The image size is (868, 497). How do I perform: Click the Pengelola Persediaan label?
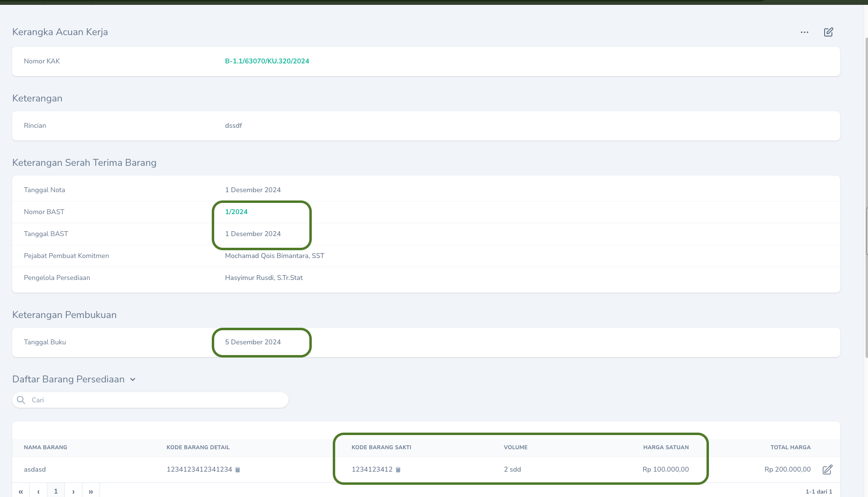tap(57, 278)
